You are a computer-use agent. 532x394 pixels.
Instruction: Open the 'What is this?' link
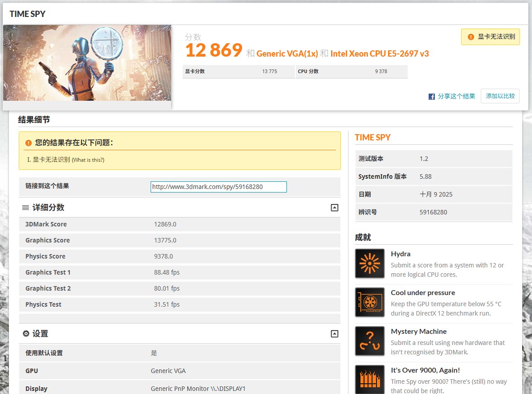pos(88,160)
